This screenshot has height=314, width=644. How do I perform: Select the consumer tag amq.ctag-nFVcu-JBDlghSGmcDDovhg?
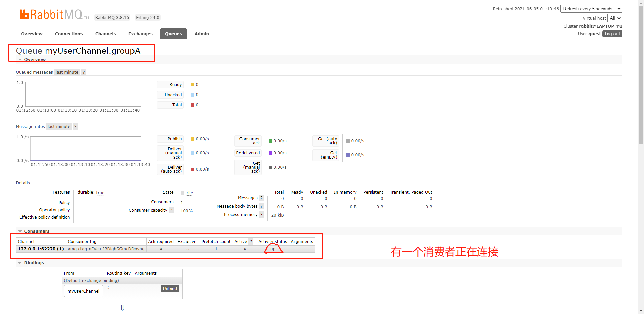(x=106, y=249)
